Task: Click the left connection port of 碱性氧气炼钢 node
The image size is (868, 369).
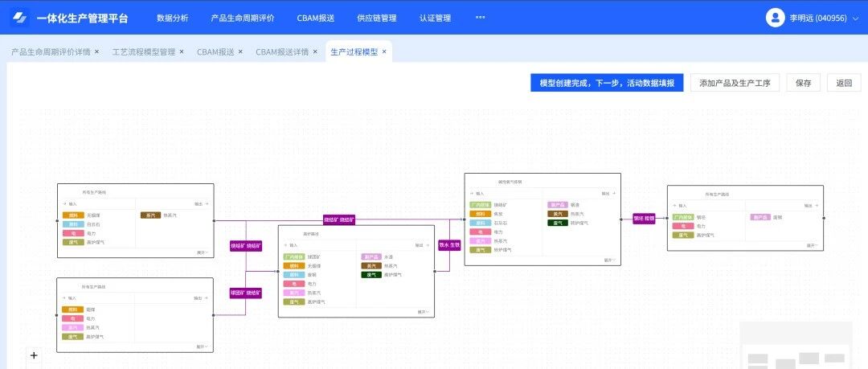Action: (x=465, y=219)
